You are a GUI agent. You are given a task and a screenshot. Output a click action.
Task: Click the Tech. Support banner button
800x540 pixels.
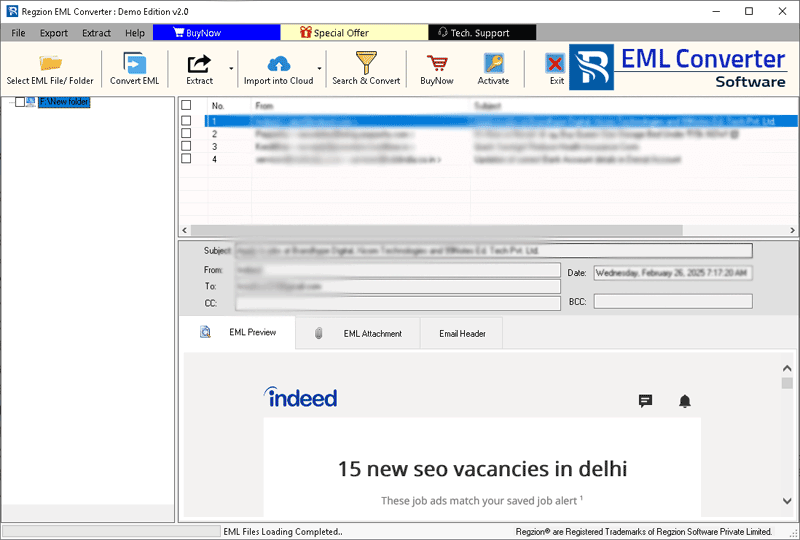[482, 33]
